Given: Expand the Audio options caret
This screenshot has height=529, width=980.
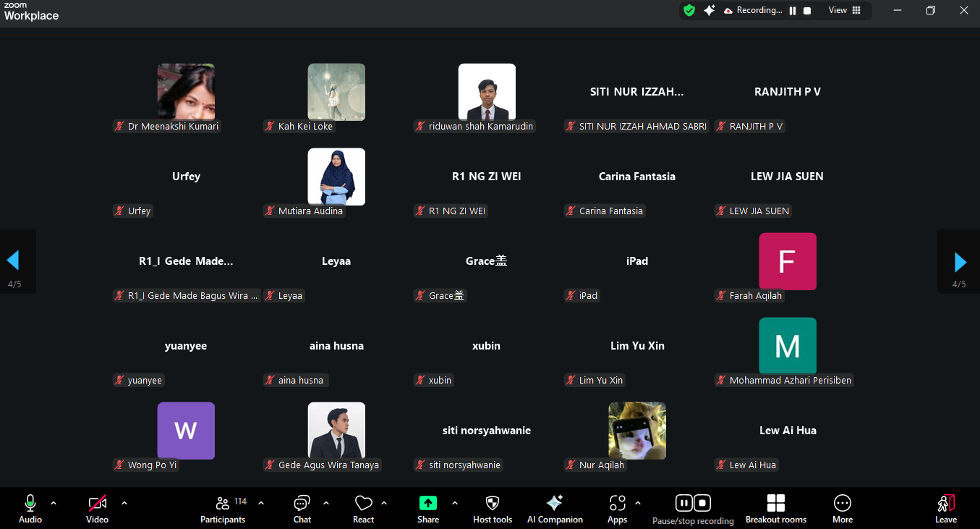Looking at the screenshot, I should (x=54, y=503).
